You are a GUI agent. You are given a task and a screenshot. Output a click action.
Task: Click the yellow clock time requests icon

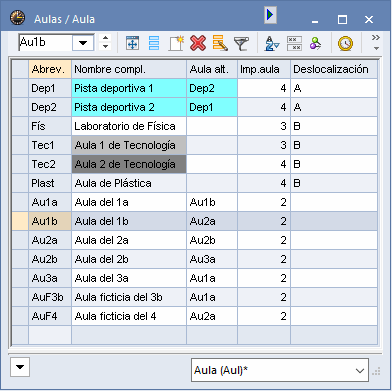[345, 43]
